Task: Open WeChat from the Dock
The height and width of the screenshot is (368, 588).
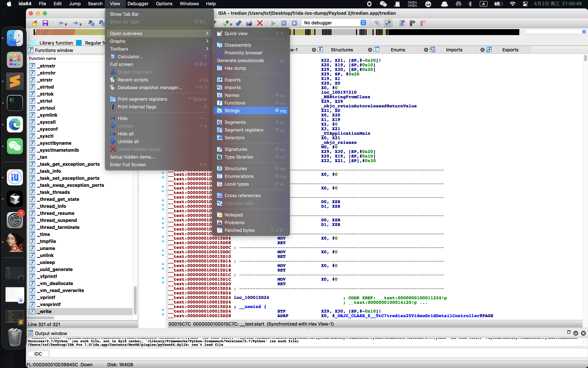Action: (x=15, y=146)
